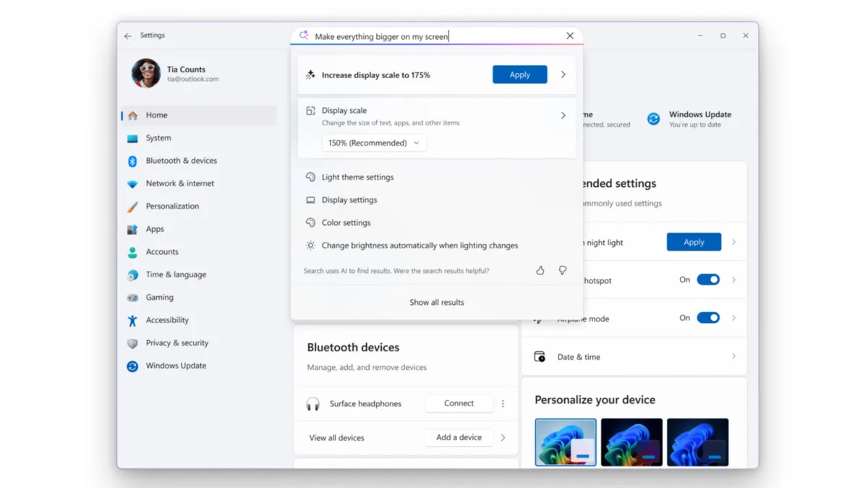This screenshot has height=488, width=868.
Task: Click the Surface headphones icon
Action: pyautogui.click(x=312, y=403)
